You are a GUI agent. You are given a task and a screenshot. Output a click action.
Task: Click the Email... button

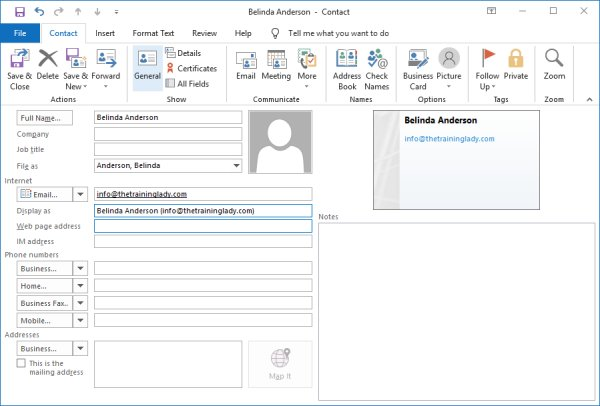44,194
